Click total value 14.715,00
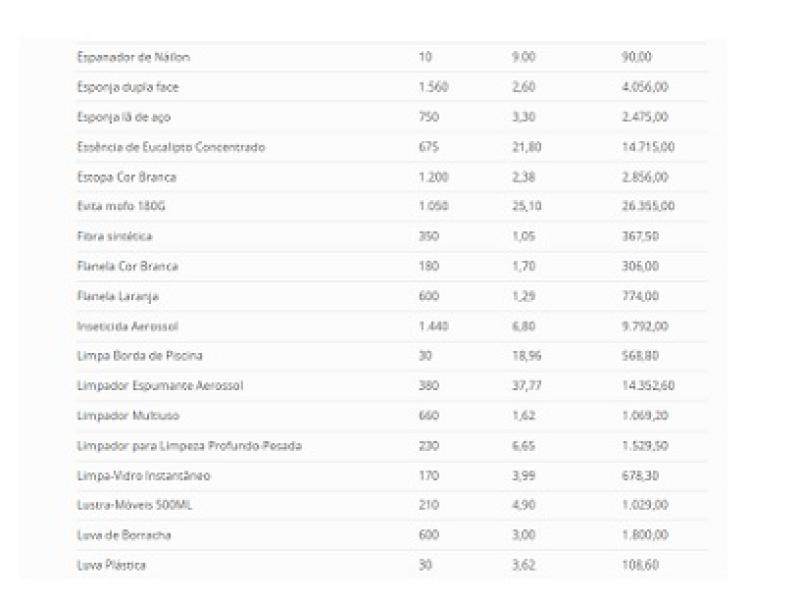The height and width of the screenshot is (600, 800). point(648,147)
